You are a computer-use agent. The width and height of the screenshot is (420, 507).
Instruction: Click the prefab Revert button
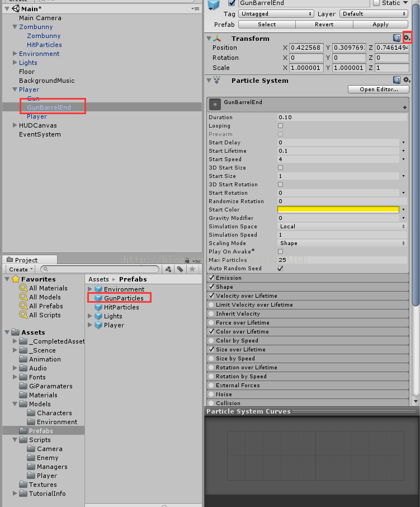click(x=324, y=24)
